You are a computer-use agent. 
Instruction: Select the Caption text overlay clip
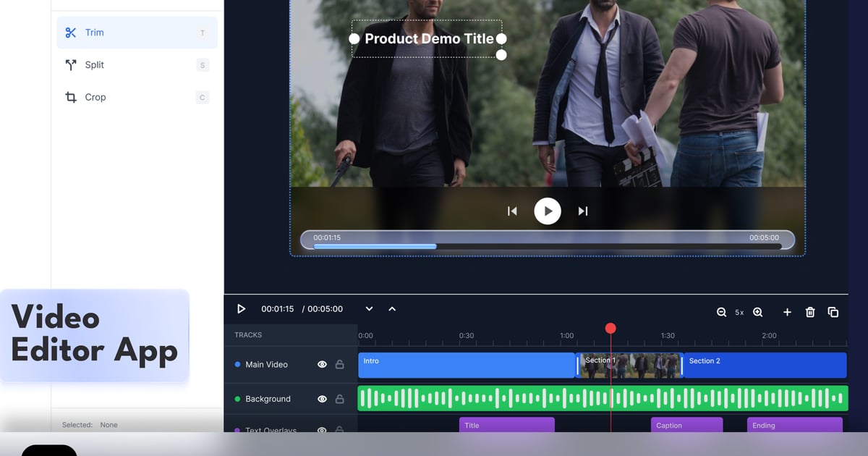[x=686, y=426]
